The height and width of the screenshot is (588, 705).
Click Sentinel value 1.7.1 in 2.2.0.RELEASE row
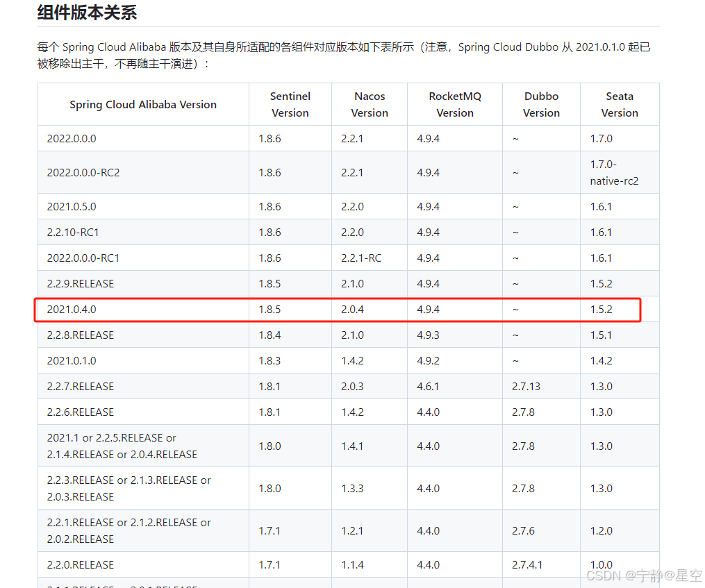click(269, 564)
